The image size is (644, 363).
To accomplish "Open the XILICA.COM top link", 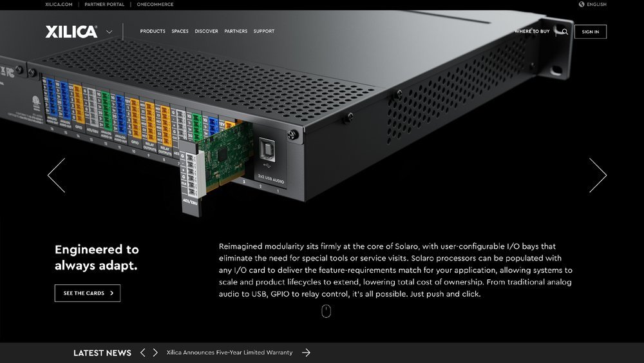I will pos(59,5).
